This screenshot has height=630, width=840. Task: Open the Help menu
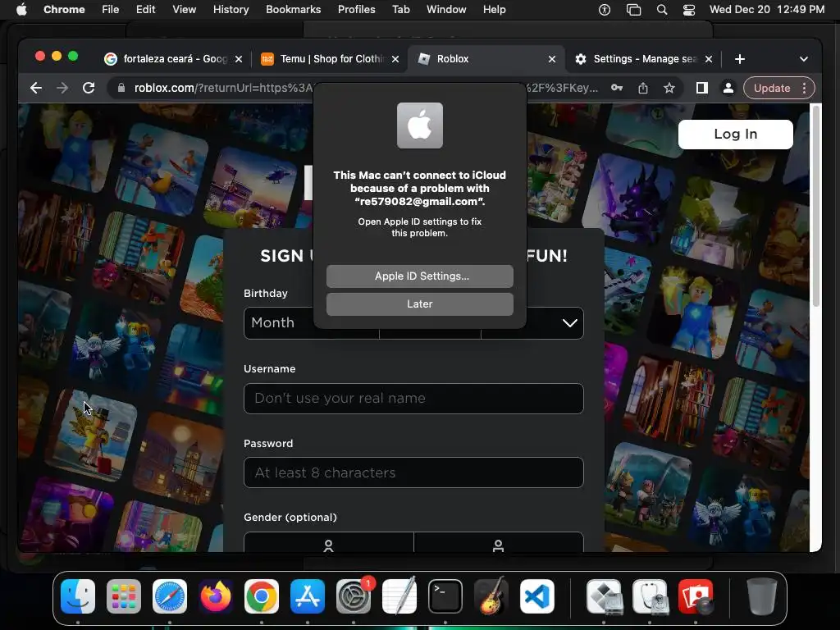pos(495,10)
